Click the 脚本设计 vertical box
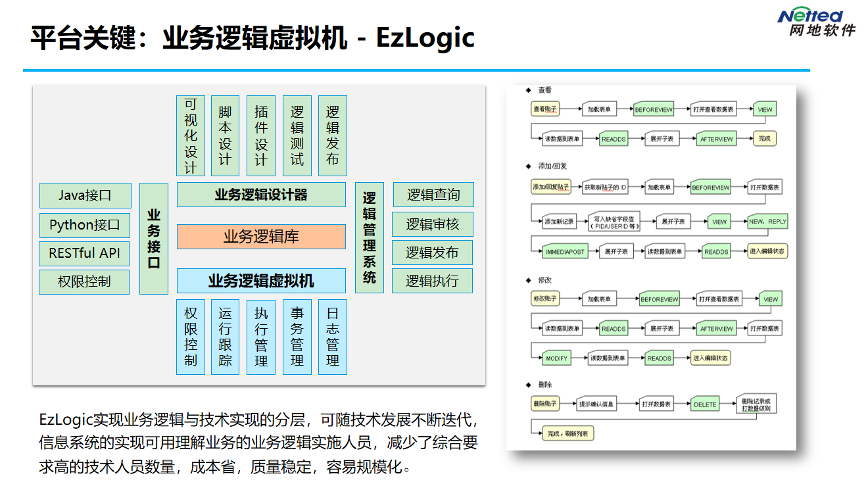Viewport: 868px width, 484px height. tap(226, 135)
